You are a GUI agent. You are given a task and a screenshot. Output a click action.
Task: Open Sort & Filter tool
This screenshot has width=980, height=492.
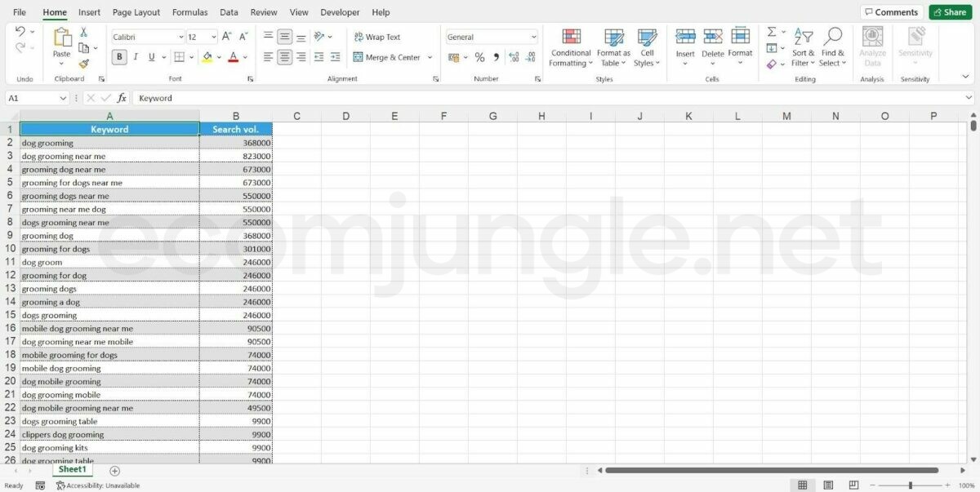pos(804,47)
